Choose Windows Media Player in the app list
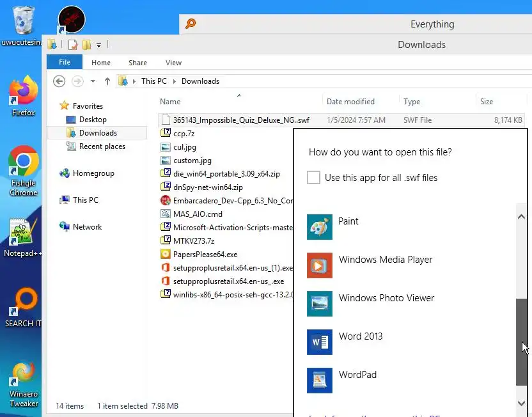Viewport: 532px width, 417px height. click(x=410, y=265)
